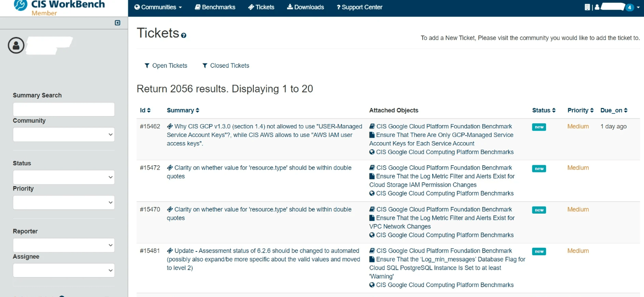Click ticket id #15481
This screenshot has width=644, height=297.
click(x=150, y=251)
